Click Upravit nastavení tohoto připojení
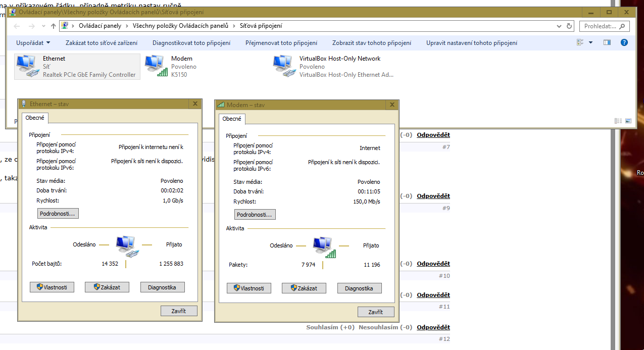The width and height of the screenshot is (644, 350). [472, 43]
